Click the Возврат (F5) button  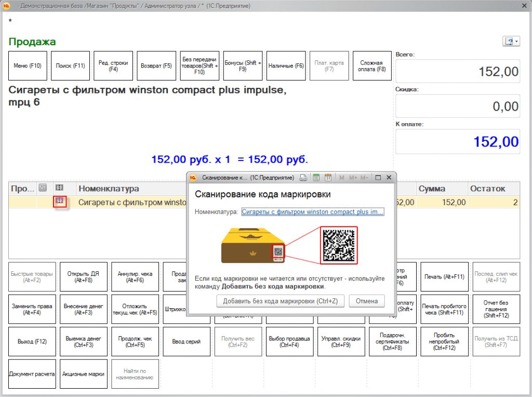pyautogui.click(x=156, y=66)
